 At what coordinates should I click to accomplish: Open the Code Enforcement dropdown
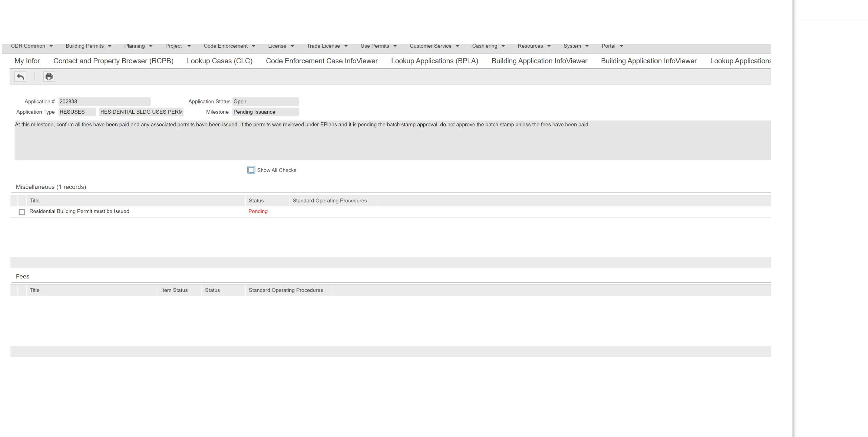tap(229, 46)
